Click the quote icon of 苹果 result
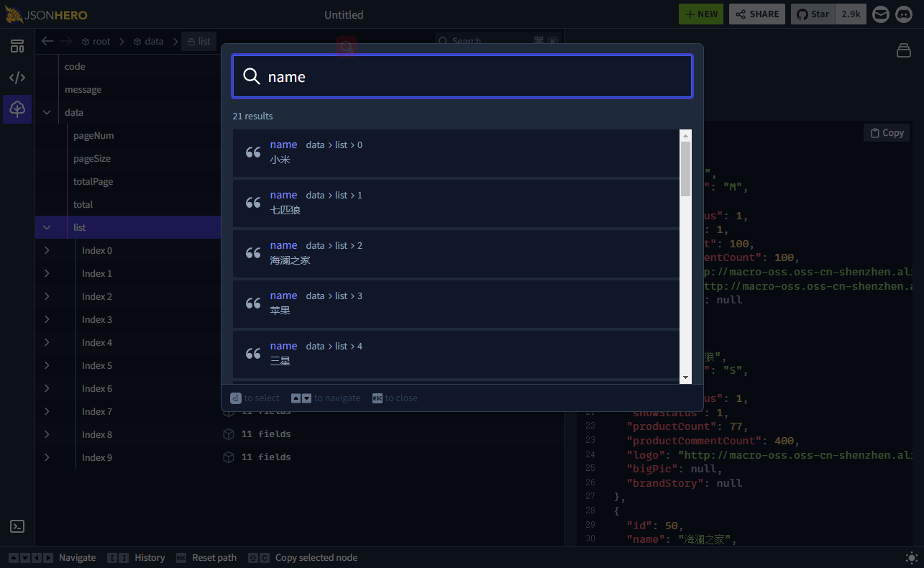 253,303
